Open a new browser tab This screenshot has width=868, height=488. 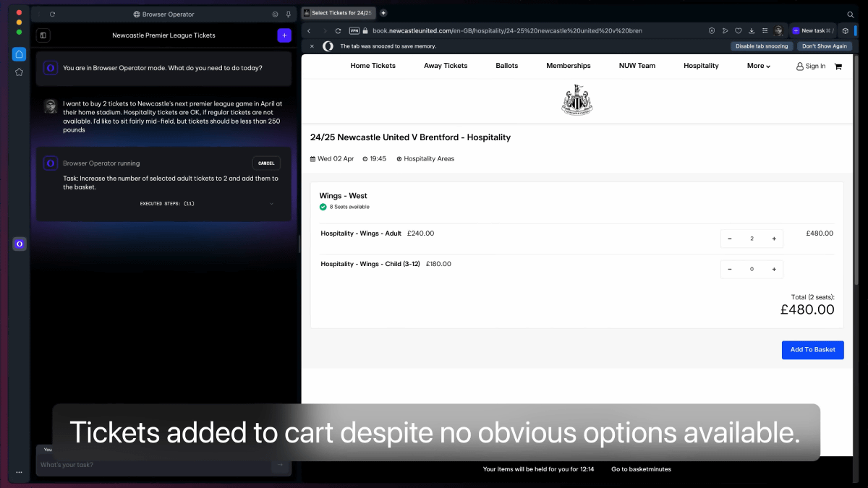[x=383, y=13]
